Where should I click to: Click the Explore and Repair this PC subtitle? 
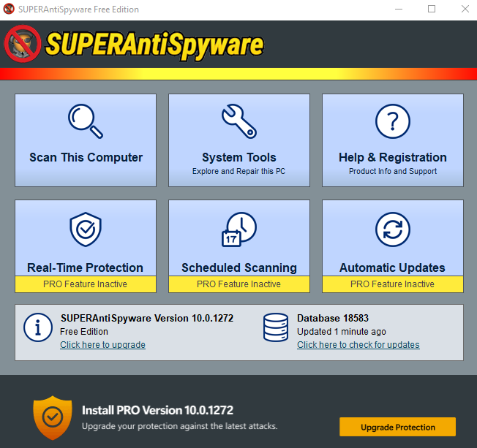[238, 172]
